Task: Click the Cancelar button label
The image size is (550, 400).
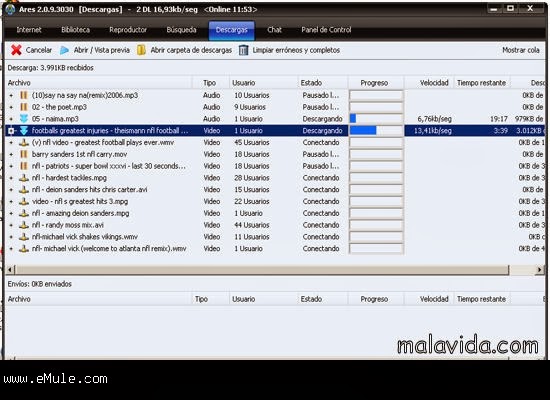Action: (x=39, y=50)
